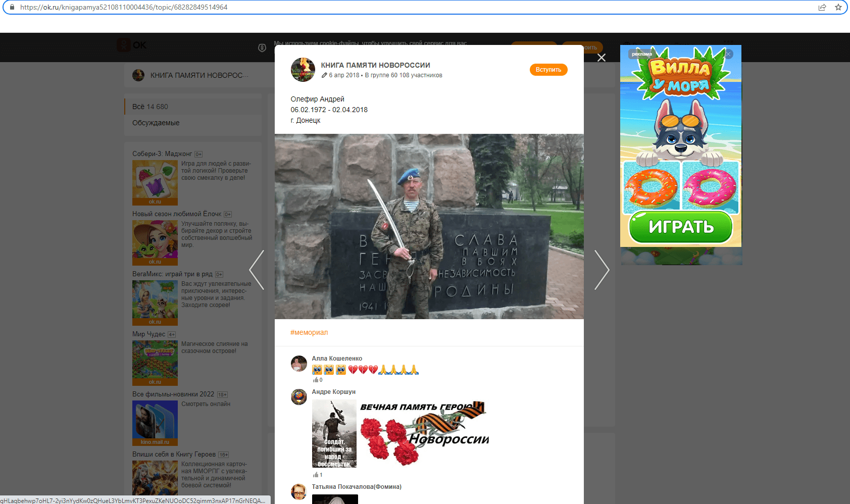
Task: Click the Вступить button
Action: point(548,70)
